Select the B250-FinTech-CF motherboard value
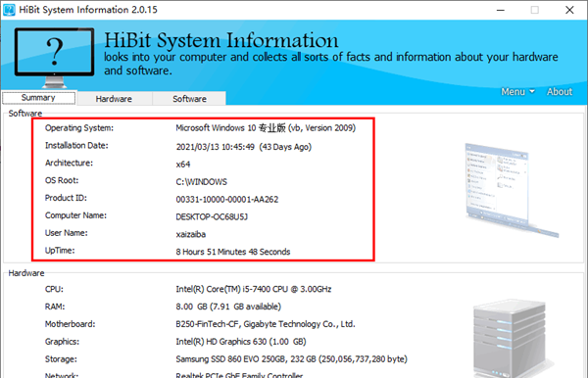The width and height of the screenshot is (588, 378). click(266, 324)
